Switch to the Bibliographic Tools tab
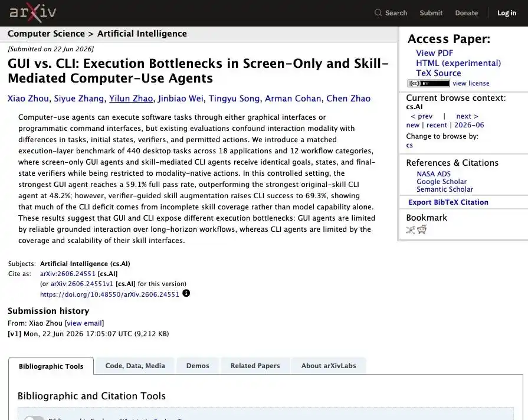528x420 pixels. click(x=51, y=366)
